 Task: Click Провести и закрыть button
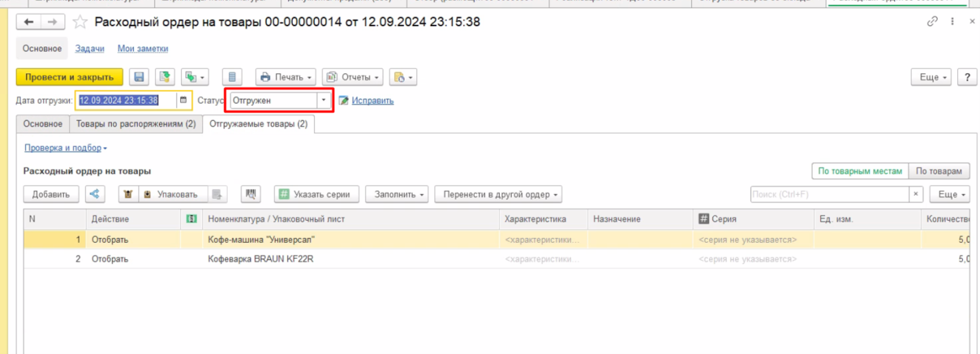[x=69, y=77]
